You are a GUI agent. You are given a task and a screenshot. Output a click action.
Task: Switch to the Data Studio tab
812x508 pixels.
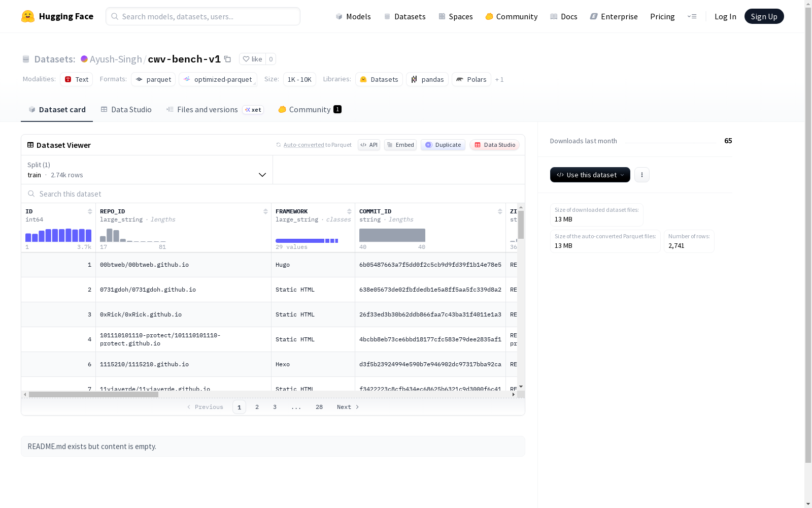tap(126, 110)
